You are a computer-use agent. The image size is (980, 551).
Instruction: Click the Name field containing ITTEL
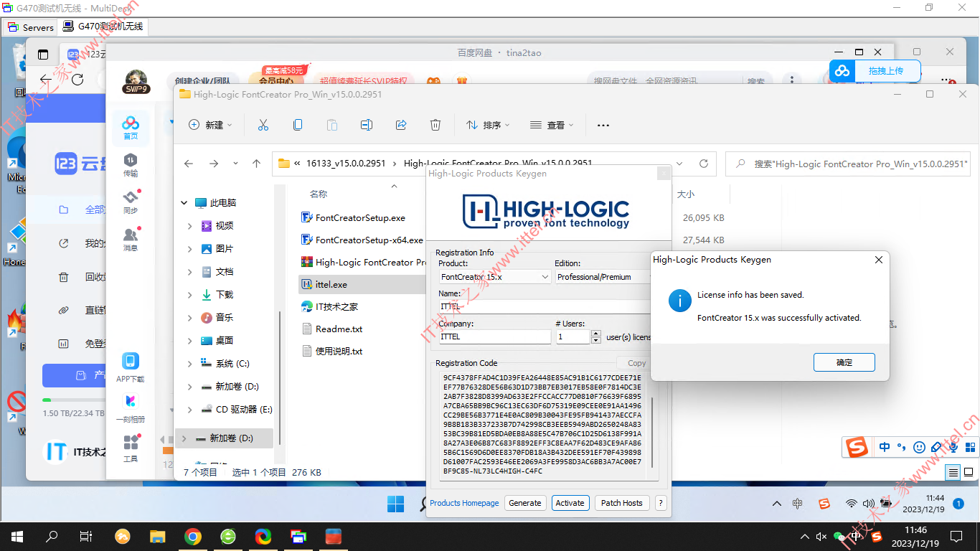point(545,306)
